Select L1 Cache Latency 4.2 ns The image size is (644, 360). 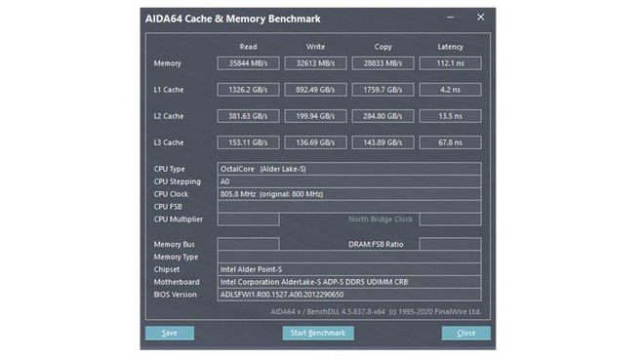tap(450, 90)
